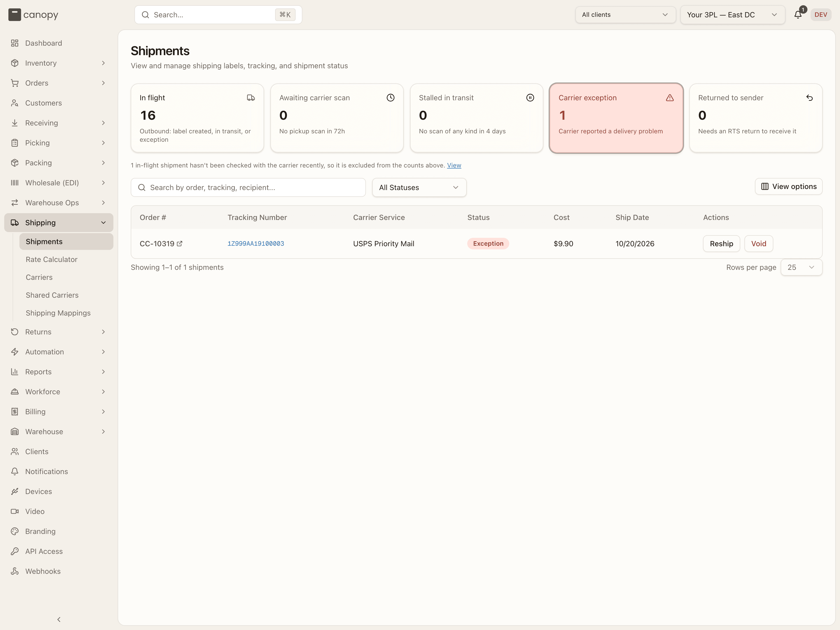Click the Void button for CC-10319

(x=758, y=244)
